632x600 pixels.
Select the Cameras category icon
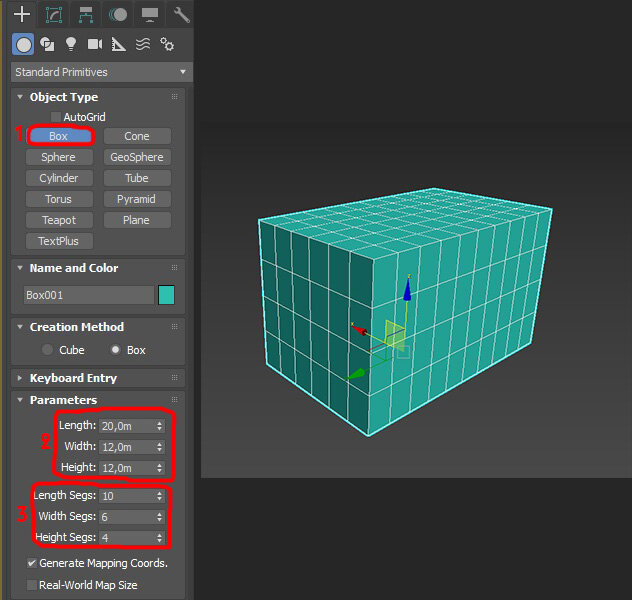(95, 44)
